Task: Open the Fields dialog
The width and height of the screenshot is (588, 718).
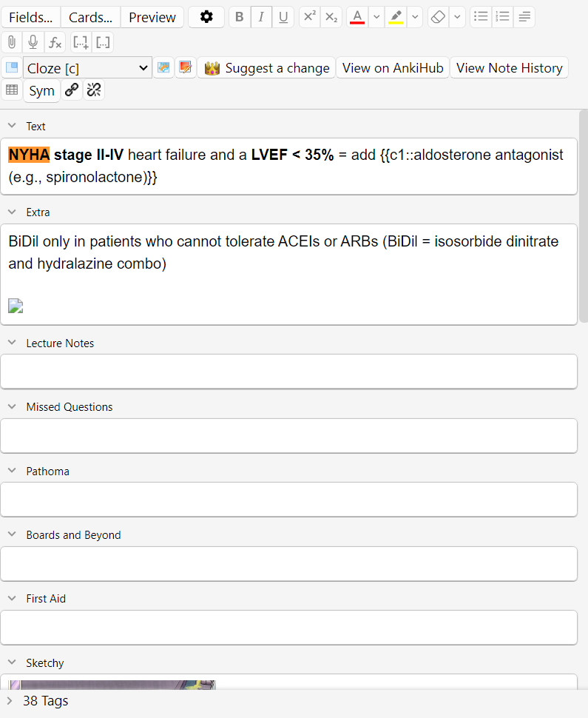Action: 30,17
